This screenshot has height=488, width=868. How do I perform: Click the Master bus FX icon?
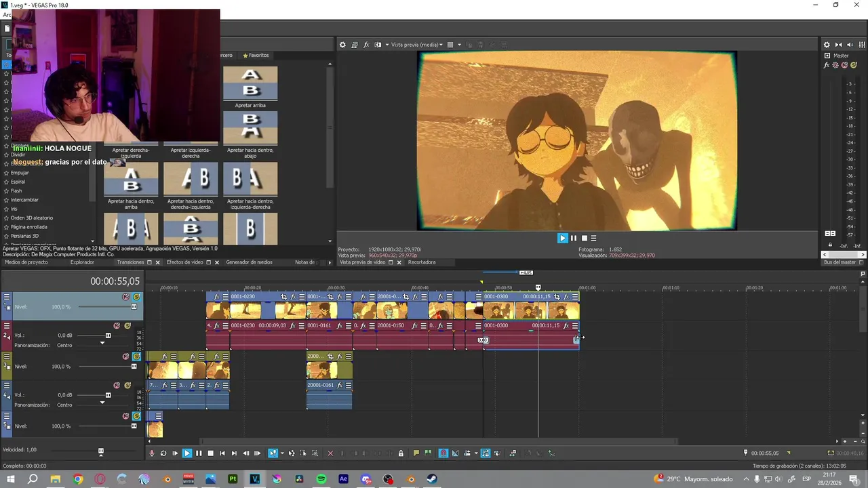tap(827, 65)
